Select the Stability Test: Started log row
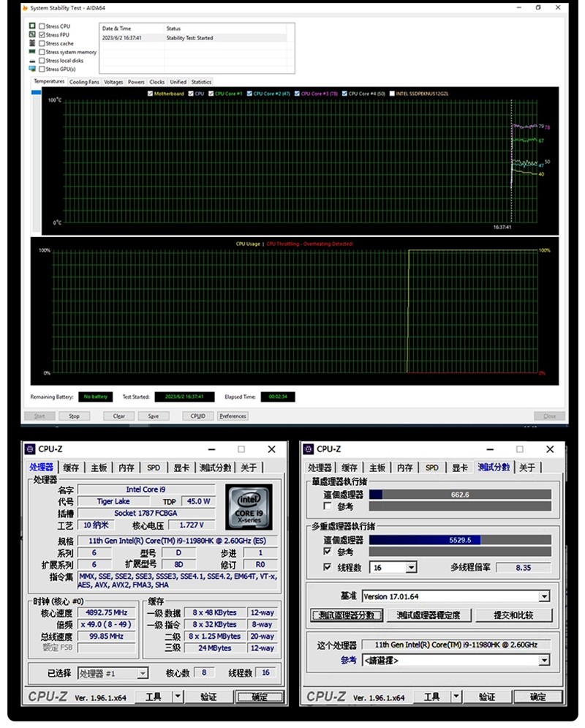The width and height of the screenshot is (585, 728). tap(194, 38)
